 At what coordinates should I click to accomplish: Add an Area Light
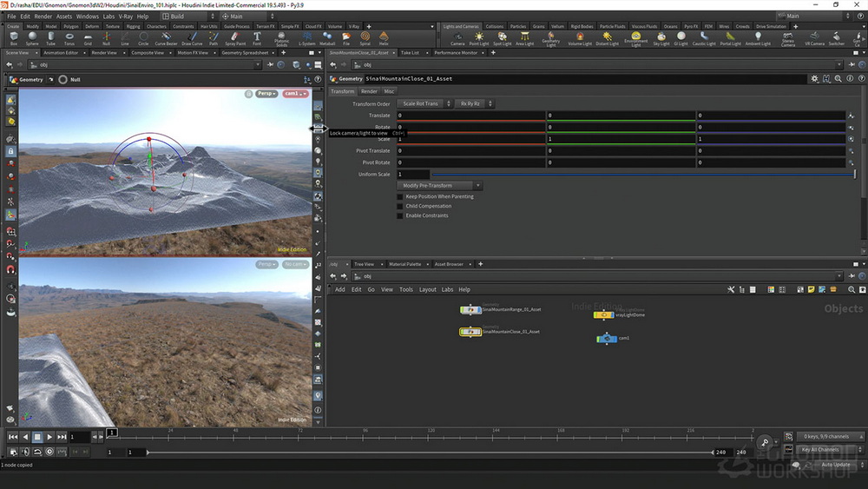(x=524, y=38)
